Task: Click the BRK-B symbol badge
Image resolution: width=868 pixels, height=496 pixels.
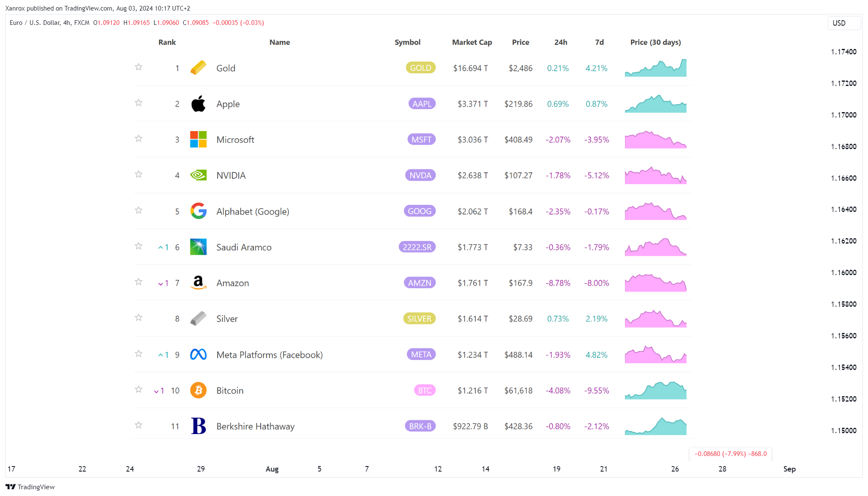Action: coord(420,426)
